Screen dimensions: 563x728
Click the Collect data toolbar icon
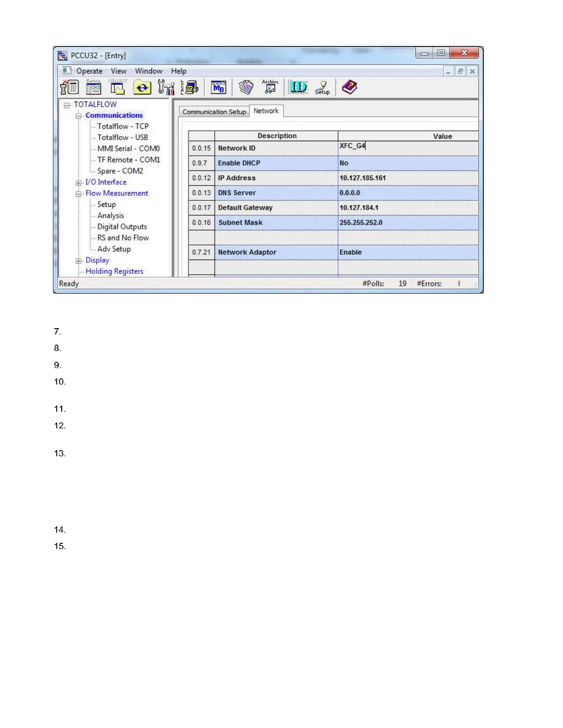118,86
